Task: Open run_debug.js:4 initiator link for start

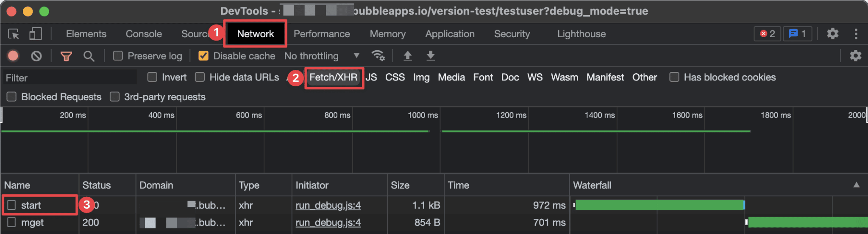Action: (328, 205)
